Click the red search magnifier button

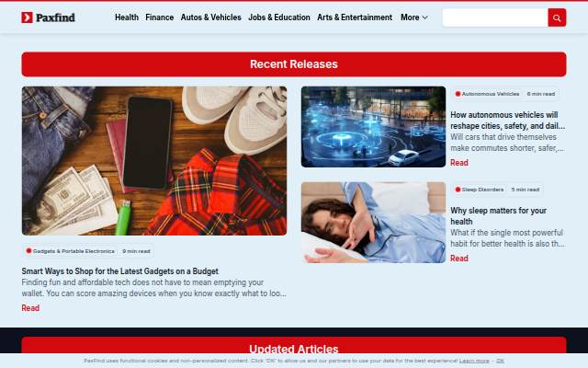[x=557, y=17]
